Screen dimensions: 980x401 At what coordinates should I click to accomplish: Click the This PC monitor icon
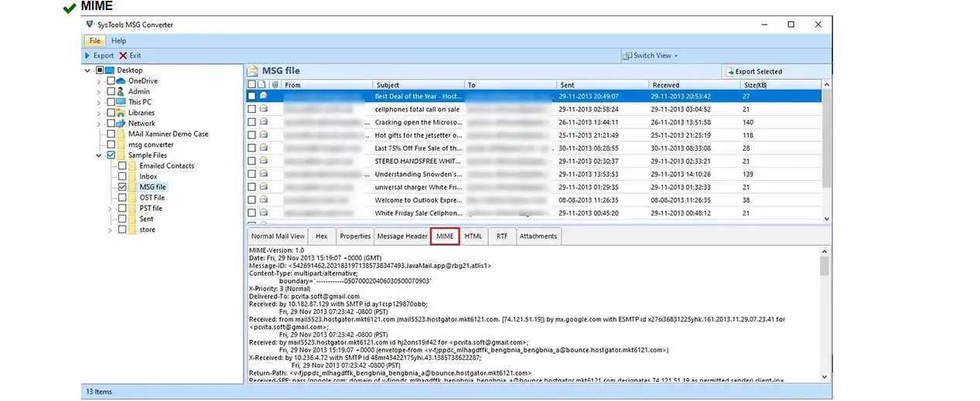click(x=121, y=102)
